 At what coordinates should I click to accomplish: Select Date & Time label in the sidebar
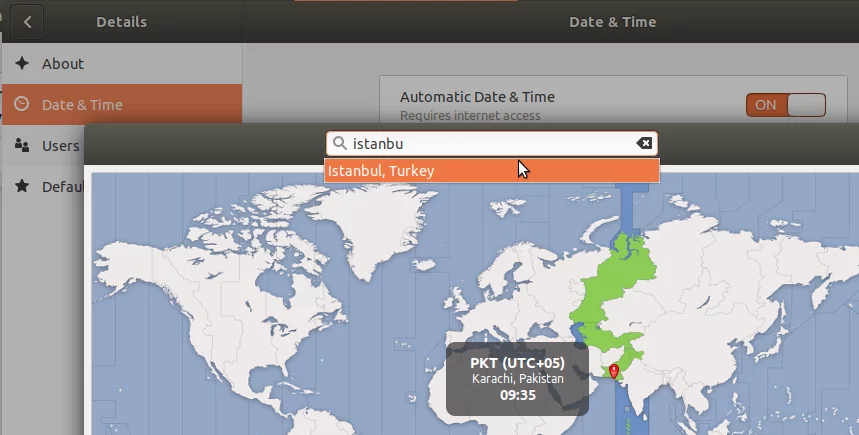coord(82,104)
